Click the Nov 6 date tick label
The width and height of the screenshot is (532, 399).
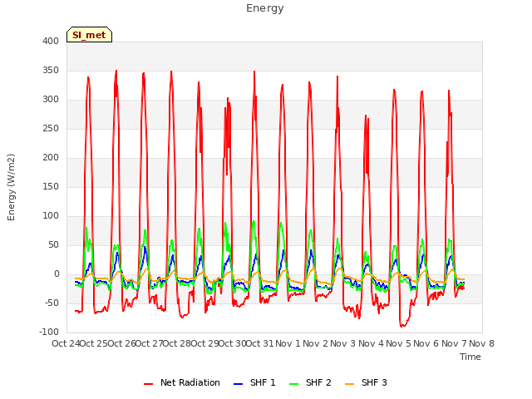[x=426, y=343]
